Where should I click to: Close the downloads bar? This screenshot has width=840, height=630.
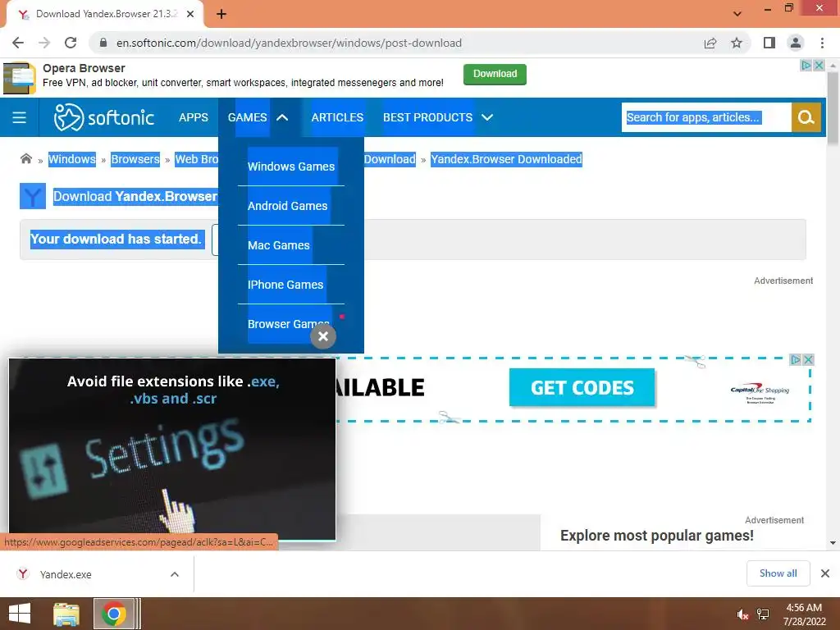(x=825, y=573)
